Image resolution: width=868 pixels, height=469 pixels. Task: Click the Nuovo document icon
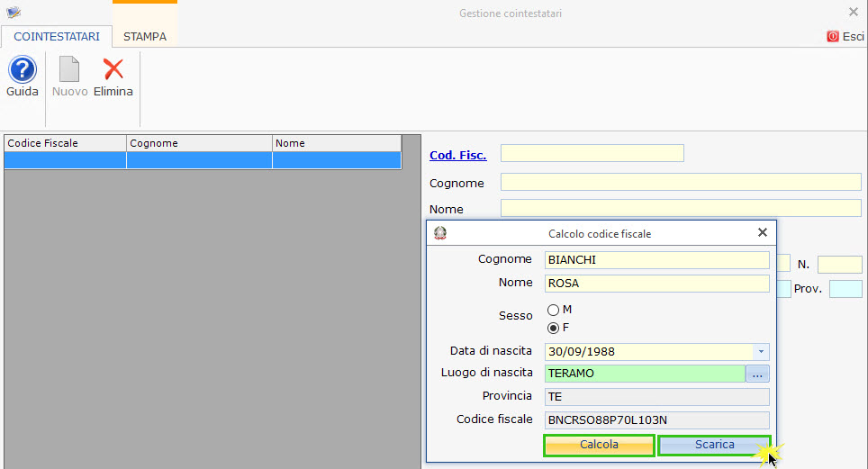pos(69,69)
